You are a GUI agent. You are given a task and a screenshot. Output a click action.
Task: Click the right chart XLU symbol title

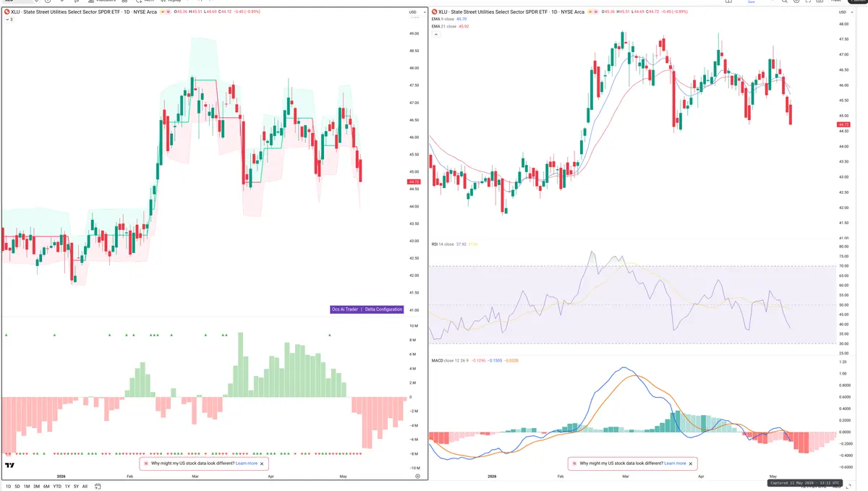point(512,12)
